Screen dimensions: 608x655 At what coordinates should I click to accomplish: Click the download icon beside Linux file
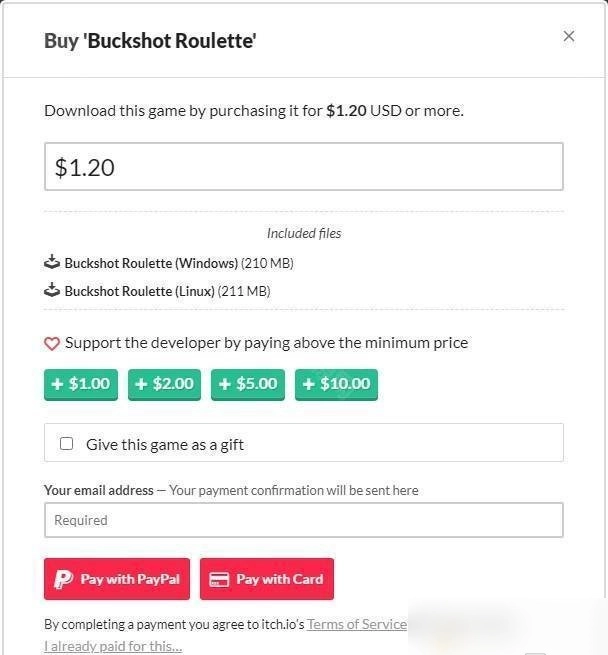tap(52, 291)
